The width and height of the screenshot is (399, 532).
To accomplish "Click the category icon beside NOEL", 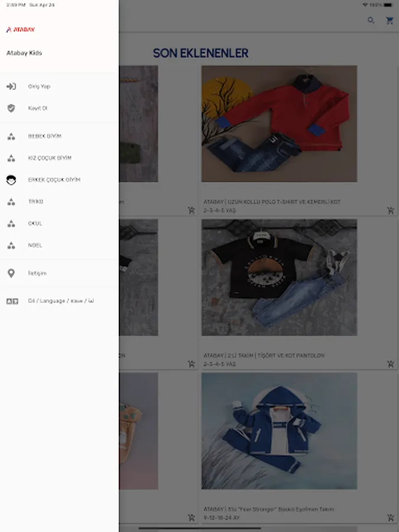I will coord(11,245).
